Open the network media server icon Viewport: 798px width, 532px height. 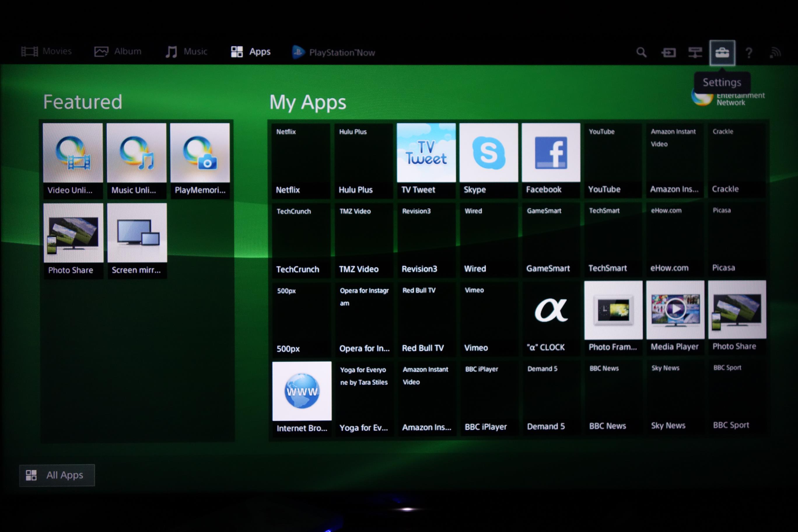tap(695, 52)
